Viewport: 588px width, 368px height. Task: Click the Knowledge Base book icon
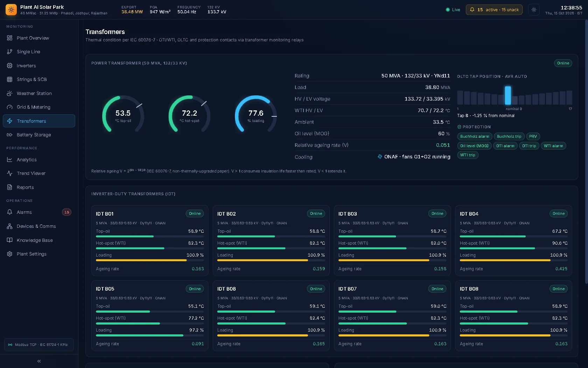(9, 240)
